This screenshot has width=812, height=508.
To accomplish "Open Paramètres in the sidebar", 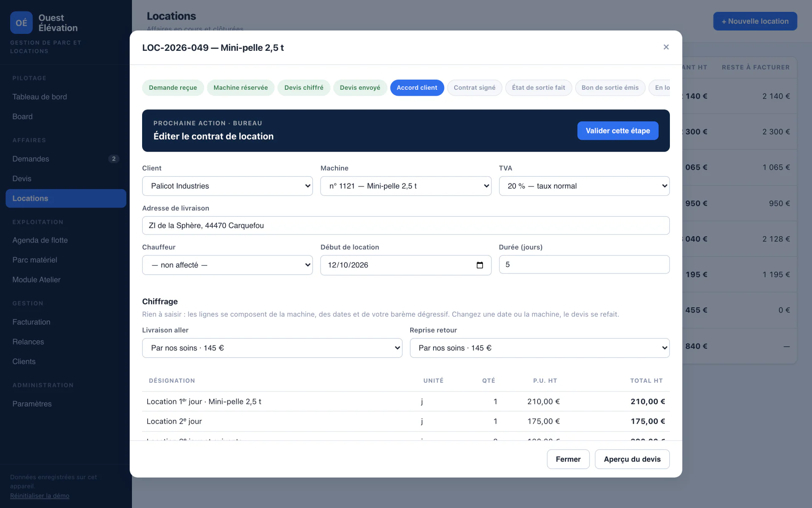I will (66, 404).
